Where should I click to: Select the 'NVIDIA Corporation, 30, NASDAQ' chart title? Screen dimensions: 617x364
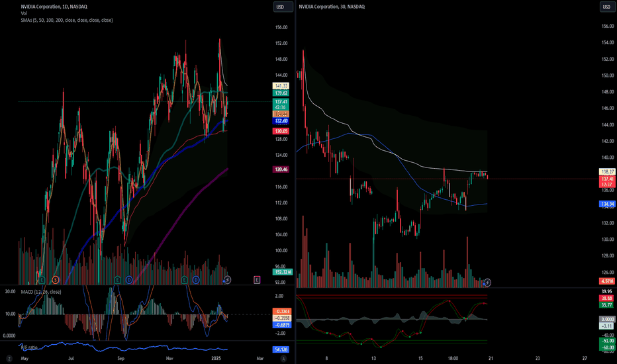click(x=332, y=7)
